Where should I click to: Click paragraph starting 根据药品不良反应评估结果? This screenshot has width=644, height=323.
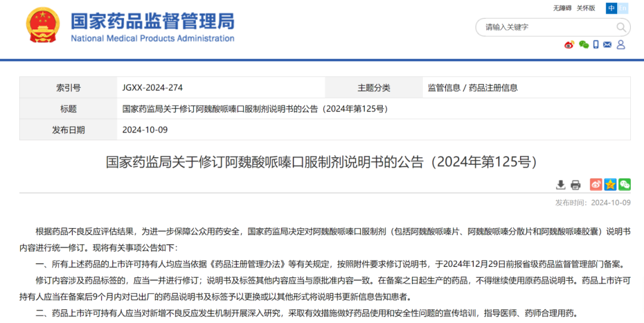point(325,240)
